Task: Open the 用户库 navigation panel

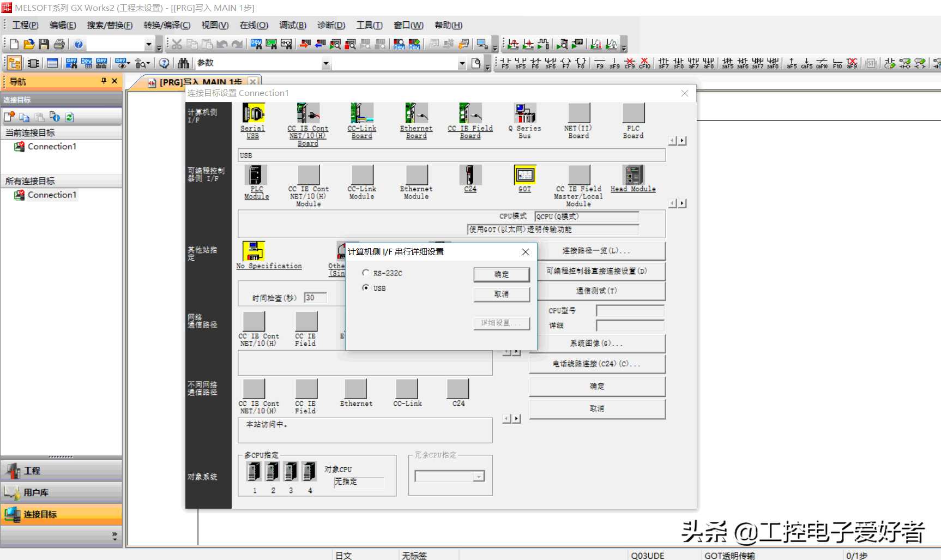Action: pos(61,492)
